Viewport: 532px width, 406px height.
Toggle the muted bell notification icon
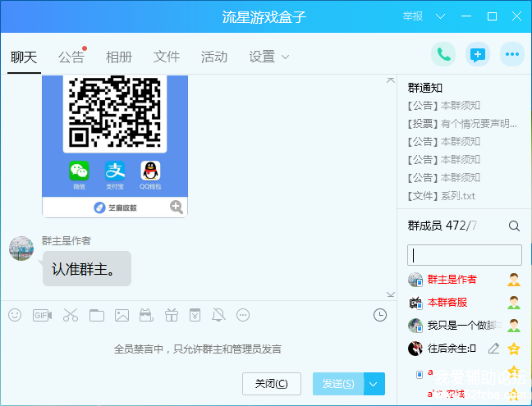(218, 315)
